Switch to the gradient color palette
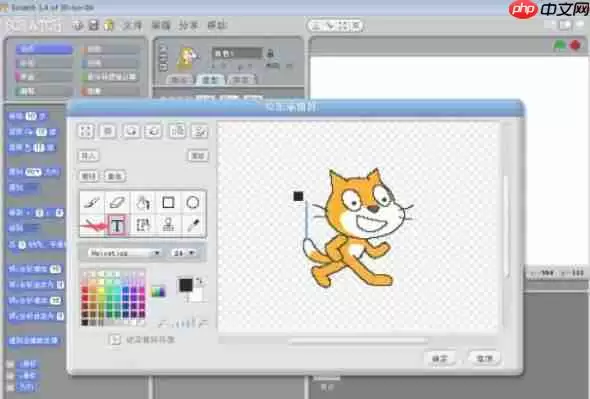 click(158, 291)
